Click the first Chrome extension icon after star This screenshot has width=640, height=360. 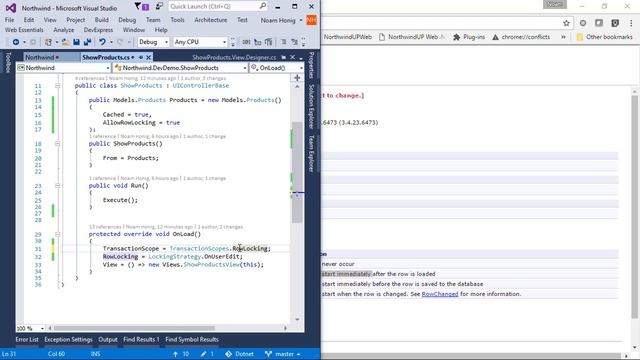[583, 23]
